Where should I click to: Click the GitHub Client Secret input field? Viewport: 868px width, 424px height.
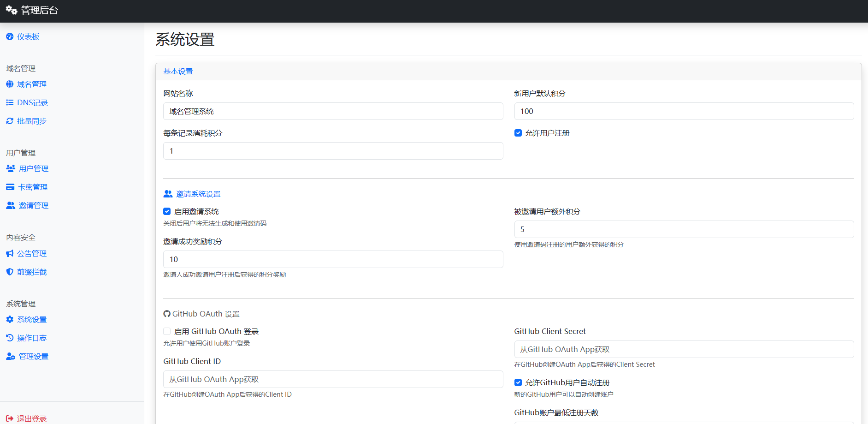[x=684, y=349]
